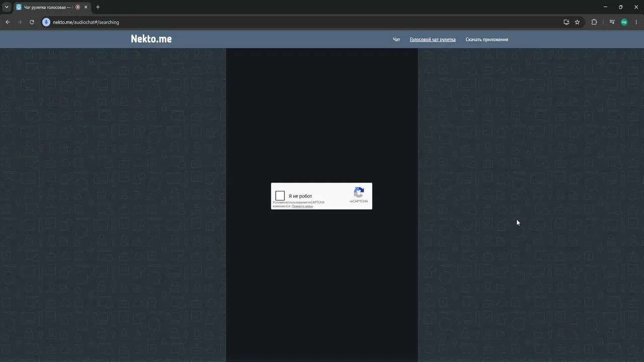Click the microphone site-info icon in address bar
This screenshot has width=644, height=362.
point(46,22)
